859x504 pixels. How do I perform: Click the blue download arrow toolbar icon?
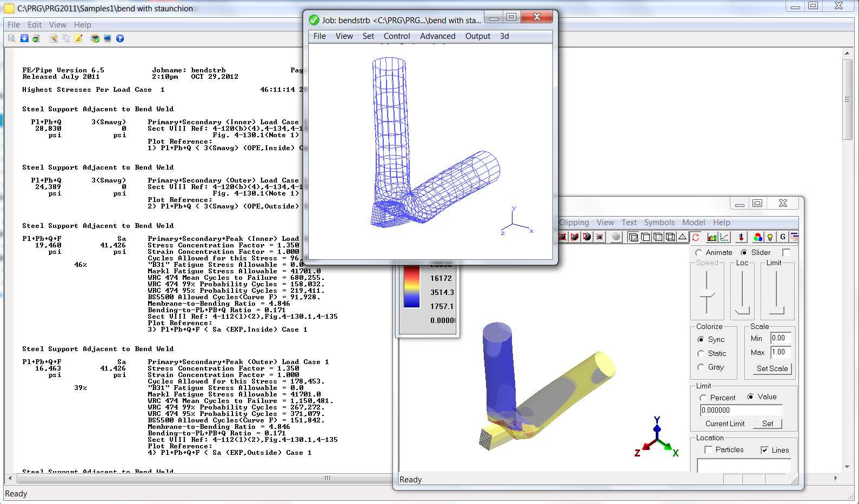tap(24, 38)
